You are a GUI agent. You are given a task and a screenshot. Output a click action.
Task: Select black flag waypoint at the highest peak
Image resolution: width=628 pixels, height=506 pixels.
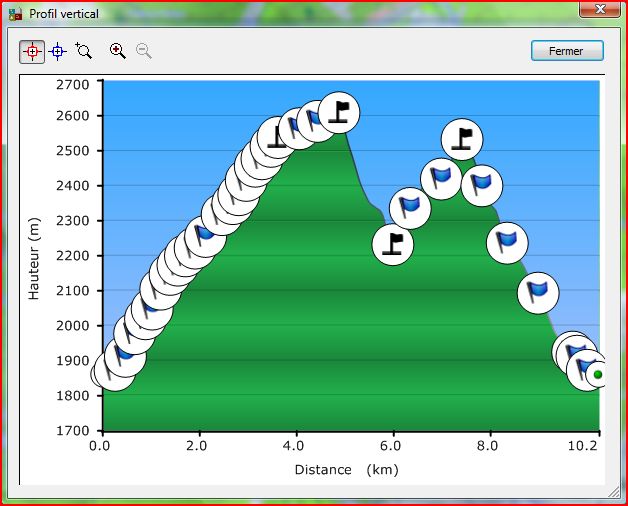(340, 111)
